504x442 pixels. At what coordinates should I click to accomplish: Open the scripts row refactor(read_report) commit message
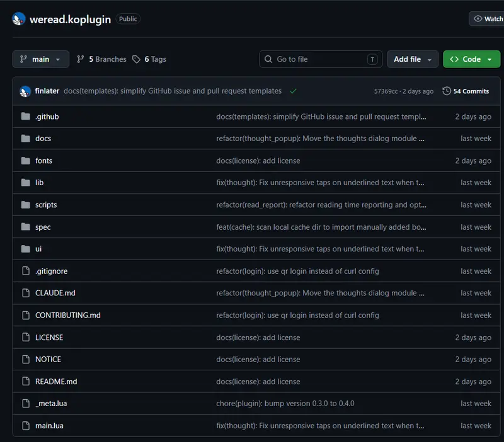coord(321,205)
